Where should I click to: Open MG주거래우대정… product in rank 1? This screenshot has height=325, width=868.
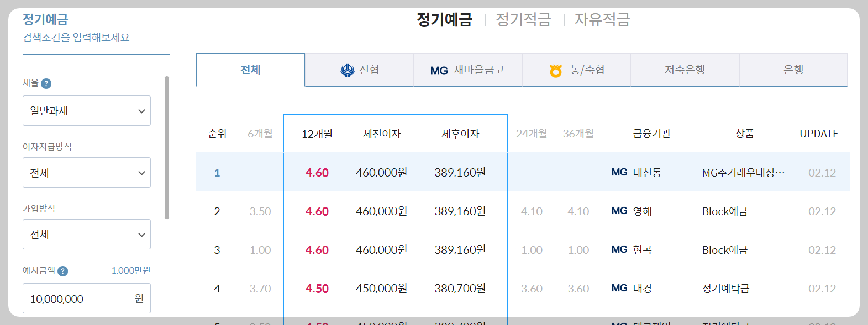pos(743,173)
